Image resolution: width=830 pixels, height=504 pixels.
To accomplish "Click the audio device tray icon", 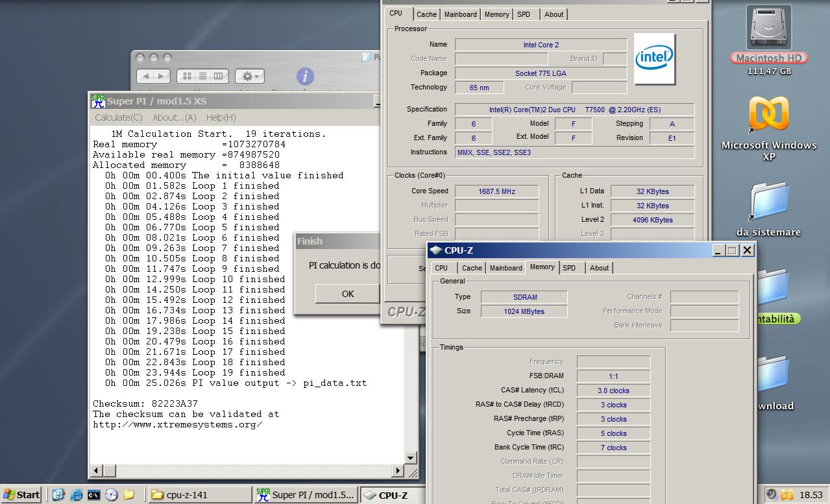I will click(x=772, y=495).
